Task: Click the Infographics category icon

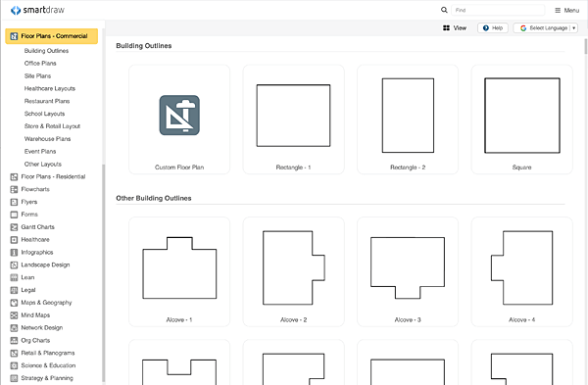Action: [14, 253]
